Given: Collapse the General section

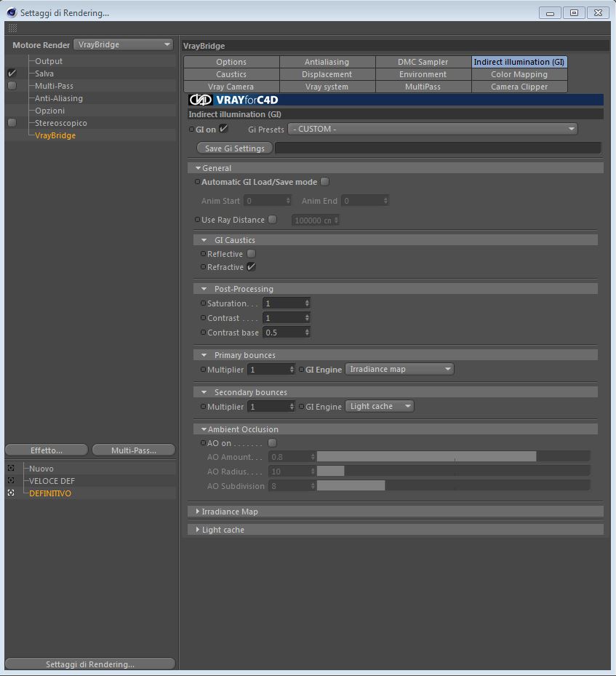Looking at the screenshot, I should coord(198,168).
